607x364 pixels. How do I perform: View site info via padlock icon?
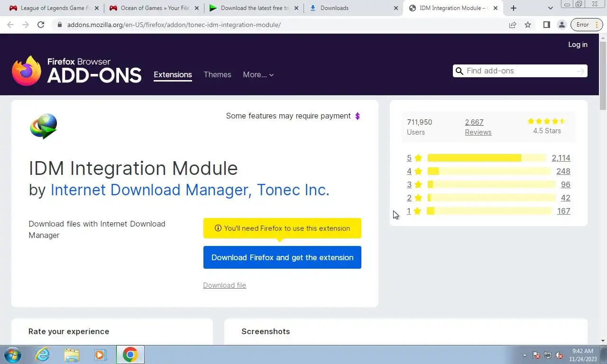[x=60, y=25]
